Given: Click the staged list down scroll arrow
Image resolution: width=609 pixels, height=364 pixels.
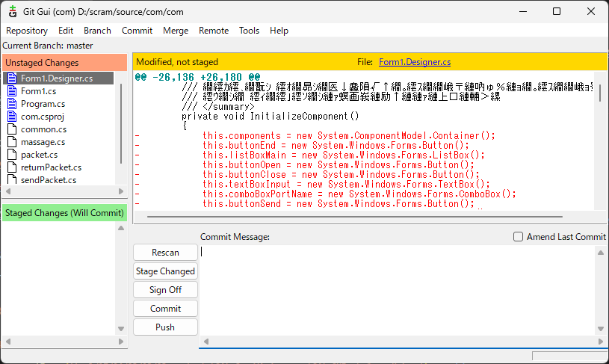Looking at the screenshot, I should point(121,329).
